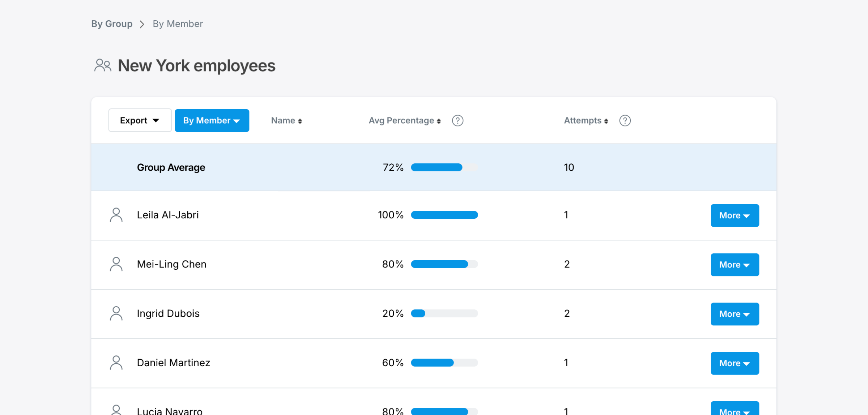Open More menu for Ingrid Dubois
Screen dimensions: 868x415
click(734, 314)
